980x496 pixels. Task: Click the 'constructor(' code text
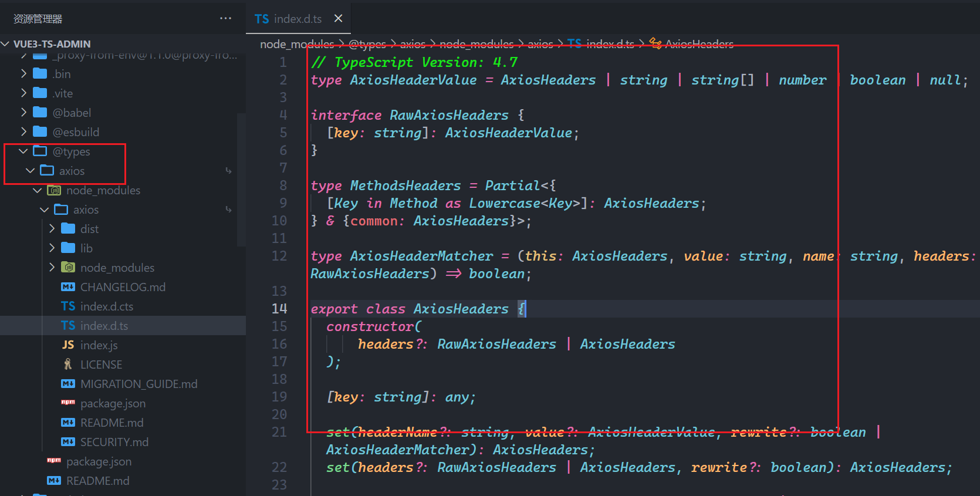click(x=374, y=326)
